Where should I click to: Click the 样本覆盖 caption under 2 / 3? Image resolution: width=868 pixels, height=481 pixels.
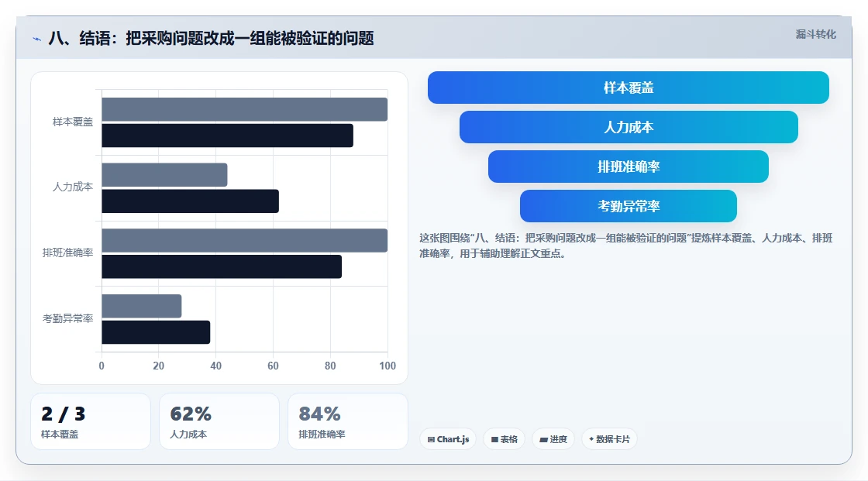coord(60,435)
